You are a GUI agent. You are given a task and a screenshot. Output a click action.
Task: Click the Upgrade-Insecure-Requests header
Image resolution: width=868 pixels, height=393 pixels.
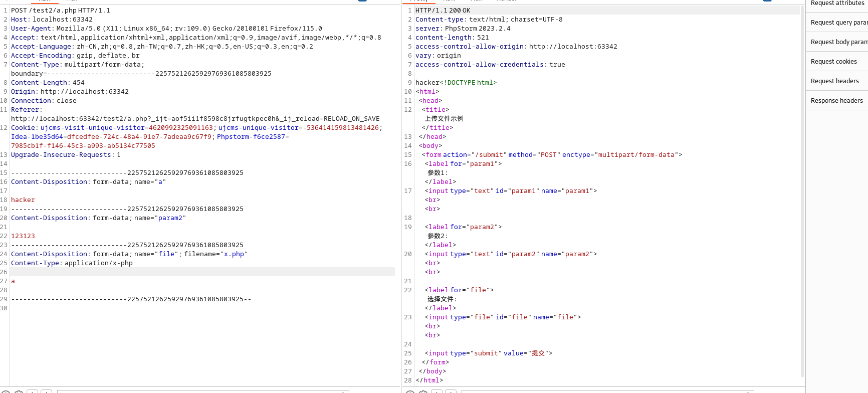[x=66, y=155]
